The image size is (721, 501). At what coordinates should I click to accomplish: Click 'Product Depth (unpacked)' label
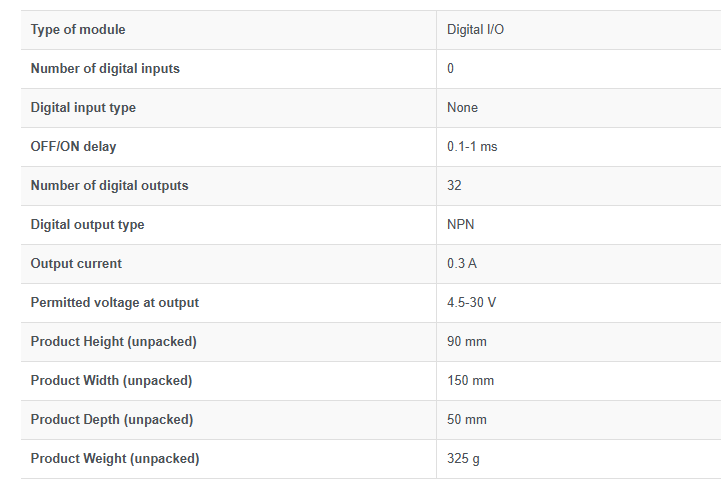pos(112,420)
